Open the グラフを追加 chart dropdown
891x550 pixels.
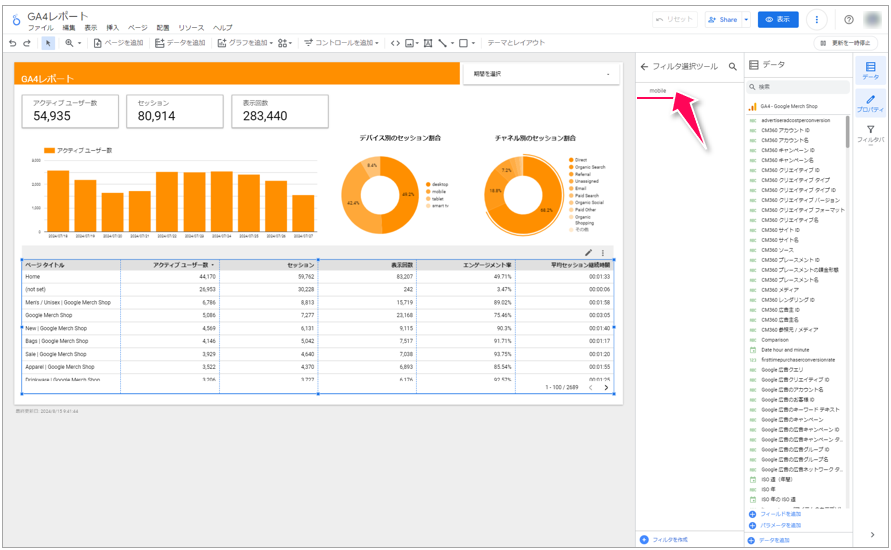coord(245,43)
